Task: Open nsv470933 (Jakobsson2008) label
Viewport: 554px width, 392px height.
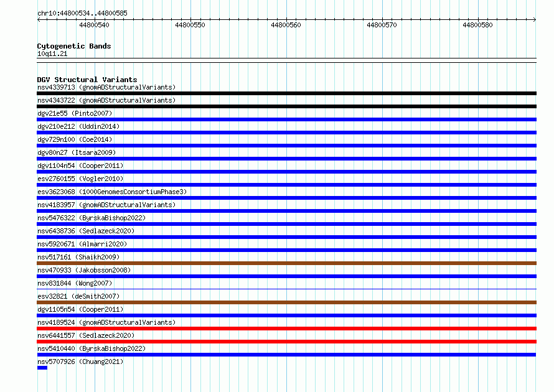Action: (x=84, y=270)
